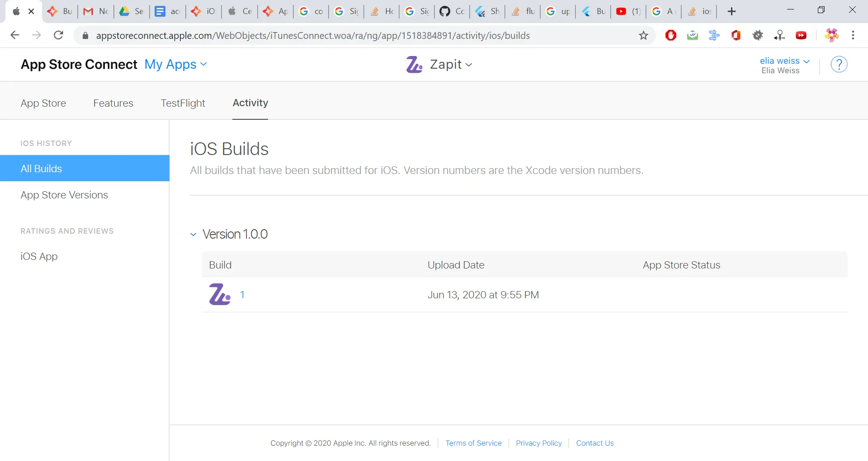Viewport: 868px width, 461px height.
Task: Open the Office extension icon
Action: coord(736,35)
